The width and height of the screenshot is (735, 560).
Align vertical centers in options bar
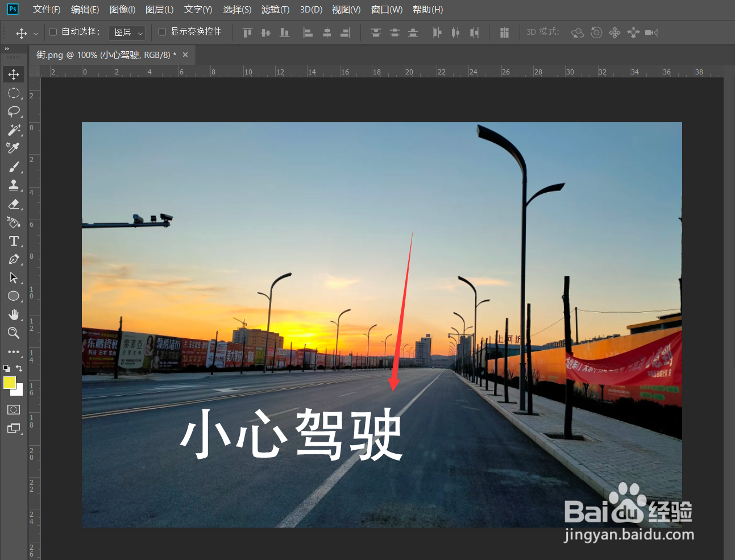click(265, 32)
